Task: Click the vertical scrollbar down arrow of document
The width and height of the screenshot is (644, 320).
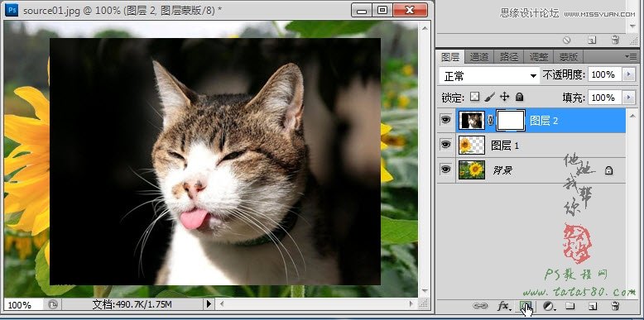Action: pos(425,291)
